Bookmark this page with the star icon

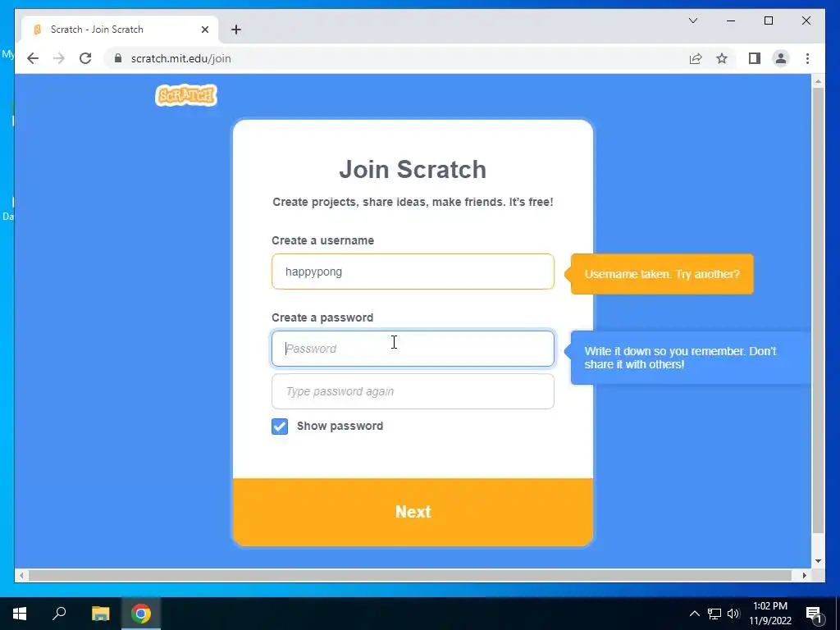722,58
